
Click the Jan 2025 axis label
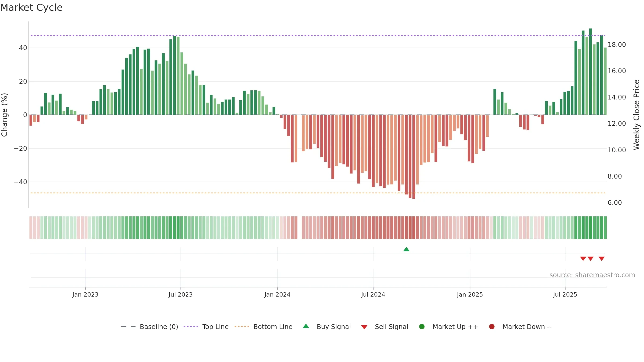coord(470,295)
